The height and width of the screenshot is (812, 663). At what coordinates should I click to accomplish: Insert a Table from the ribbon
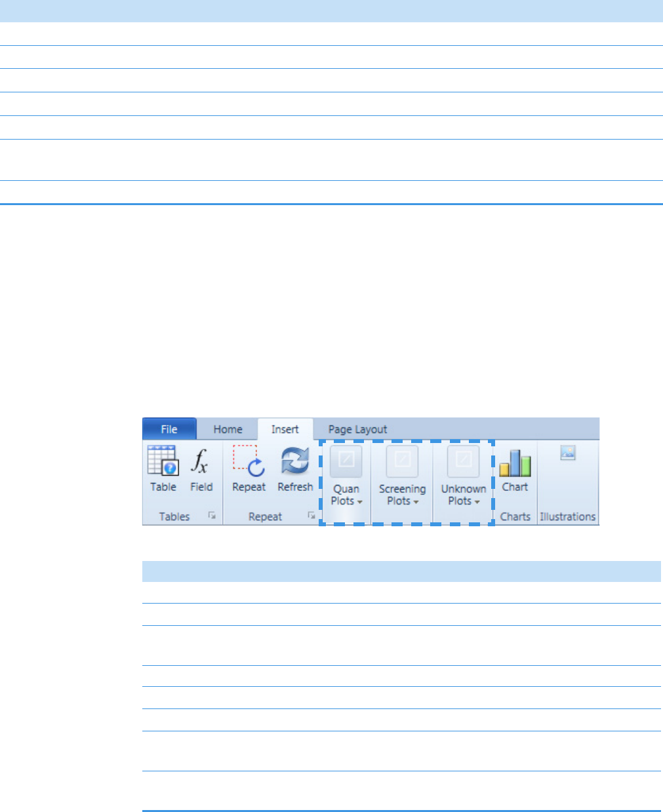coord(163,469)
